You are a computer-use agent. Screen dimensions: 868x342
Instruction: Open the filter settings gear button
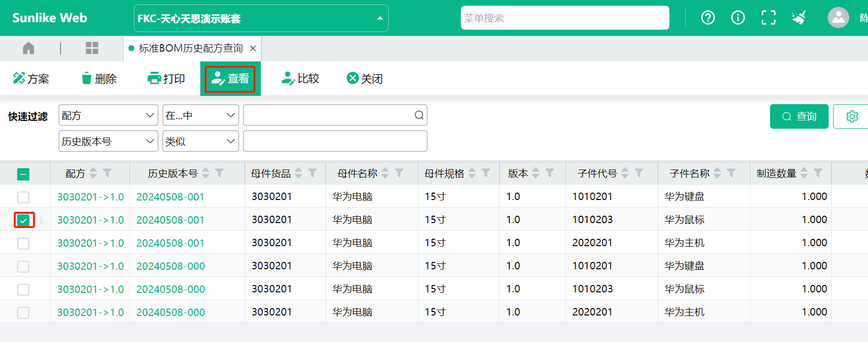point(852,116)
